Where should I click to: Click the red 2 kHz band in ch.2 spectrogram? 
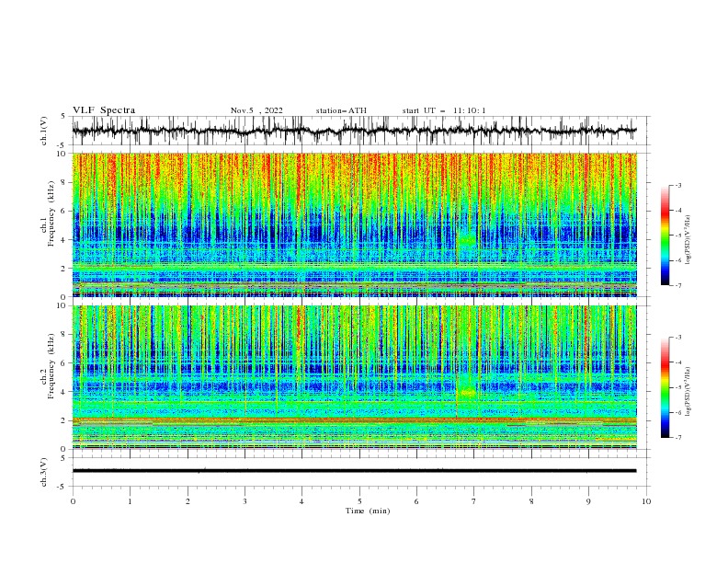coord(354,419)
